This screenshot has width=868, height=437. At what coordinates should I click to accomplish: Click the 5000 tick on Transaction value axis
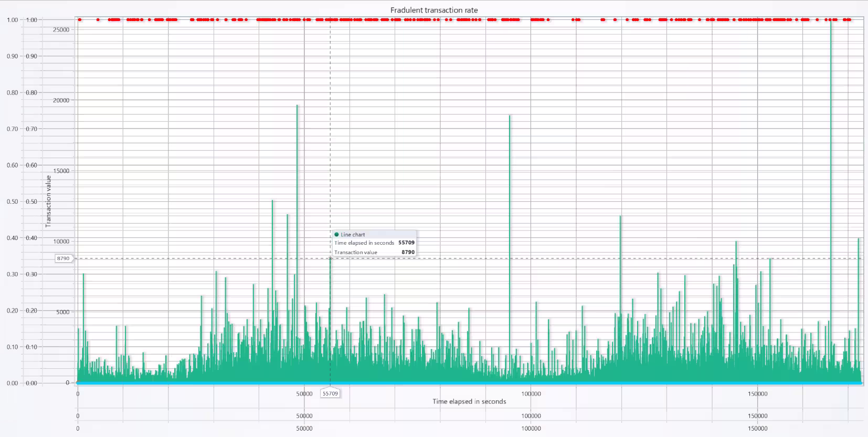point(62,312)
